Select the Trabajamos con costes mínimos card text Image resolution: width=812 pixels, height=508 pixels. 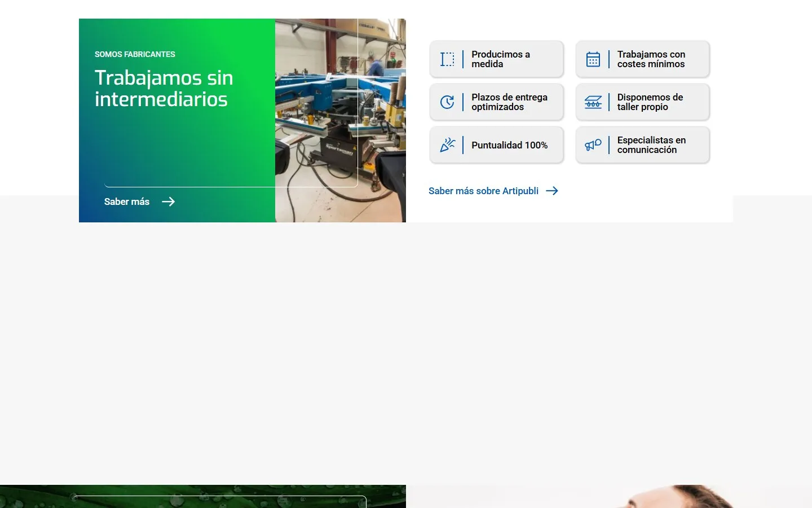coord(651,59)
